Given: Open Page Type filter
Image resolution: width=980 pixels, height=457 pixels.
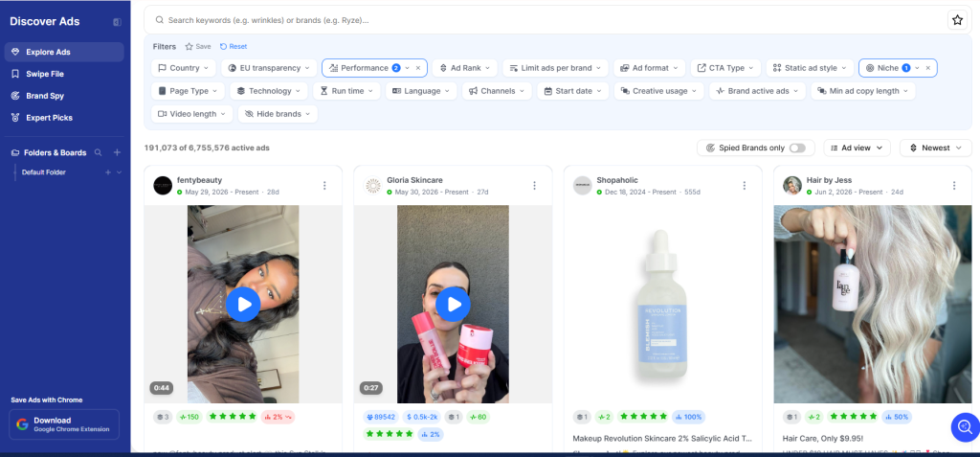Looking at the screenshot, I should click(189, 91).
